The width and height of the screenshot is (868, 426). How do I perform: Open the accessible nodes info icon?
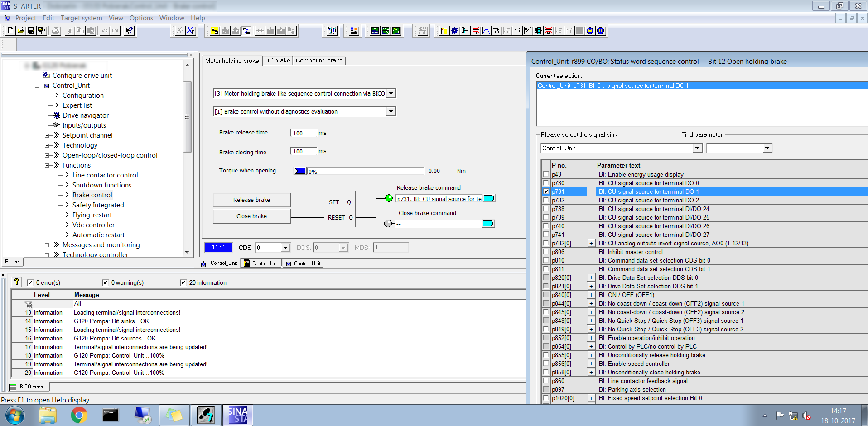click(x=333, y=31)
